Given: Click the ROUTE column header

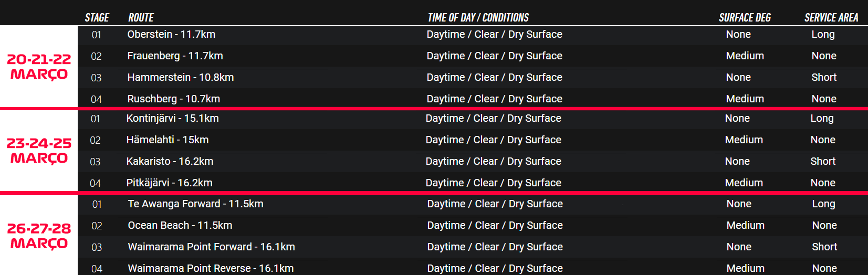Looking at the screenshot, I should coord(141,18).
